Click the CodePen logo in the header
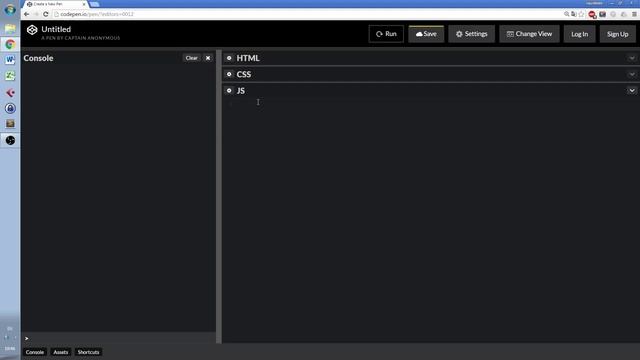Screen dimensions: 640x360 pyautogui.click(x=32, y=30)
